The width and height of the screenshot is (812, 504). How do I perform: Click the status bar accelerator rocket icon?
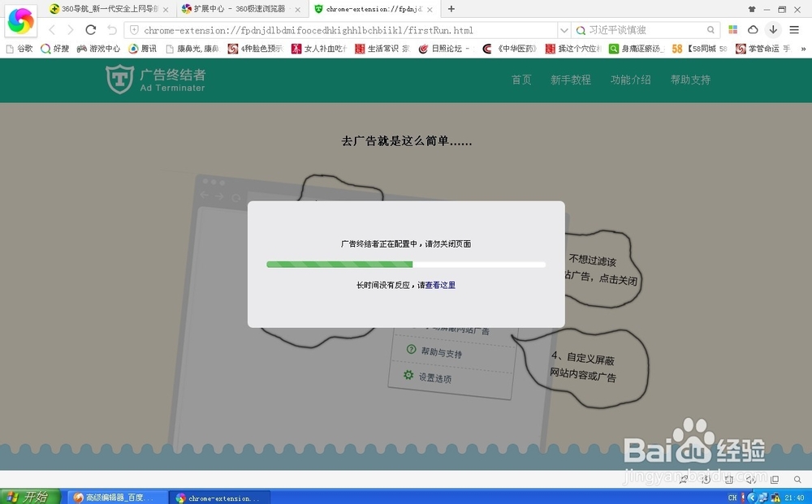tap(683, 480)
